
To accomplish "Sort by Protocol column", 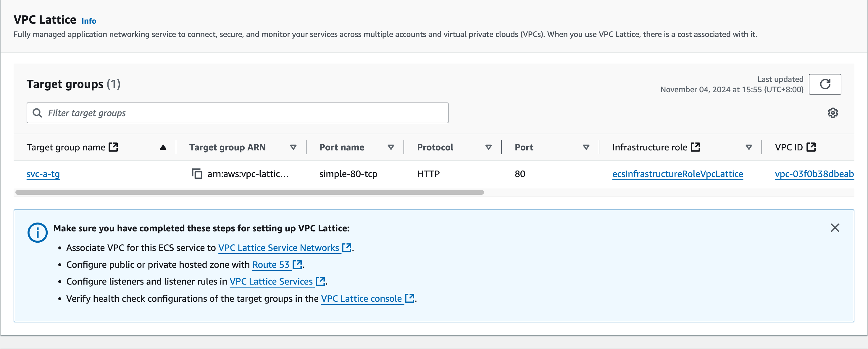I will tap(488, 147).
